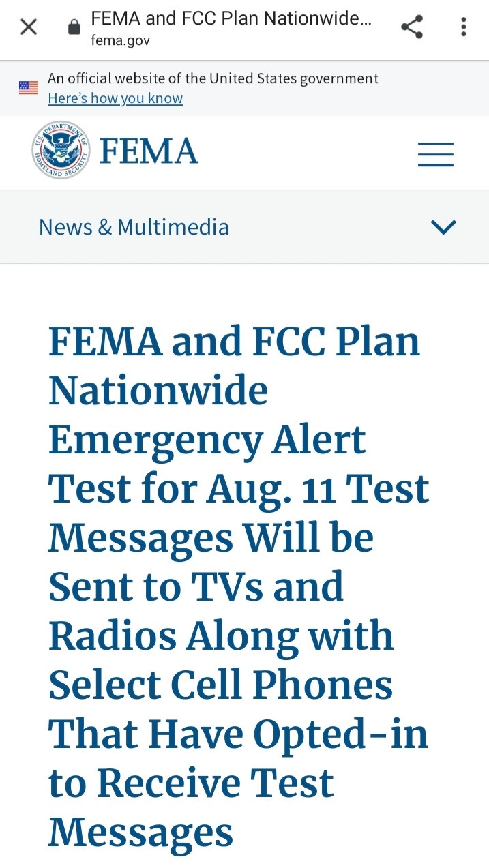Click the FEMA wordmark text
Viewport: 489px width, 868px height.
click(149, 151)
